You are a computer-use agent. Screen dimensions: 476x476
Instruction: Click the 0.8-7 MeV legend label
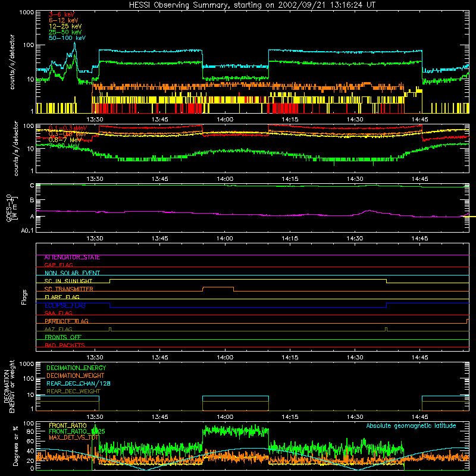(x=65, y=140)
